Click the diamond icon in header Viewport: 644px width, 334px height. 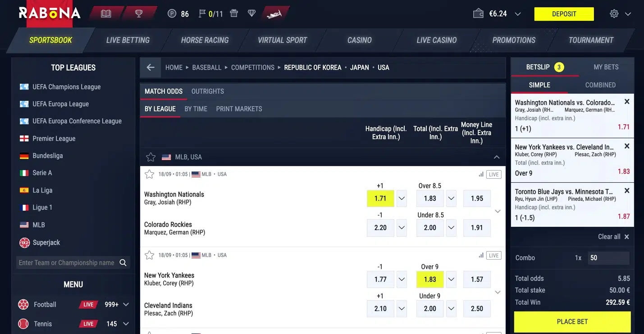coord(251,14)
